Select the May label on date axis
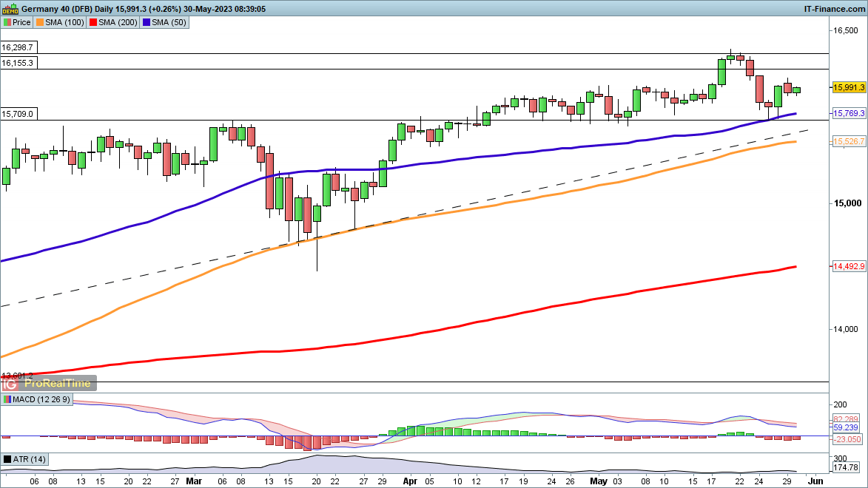This screenshot has width=868, height=488. point(599,481)
